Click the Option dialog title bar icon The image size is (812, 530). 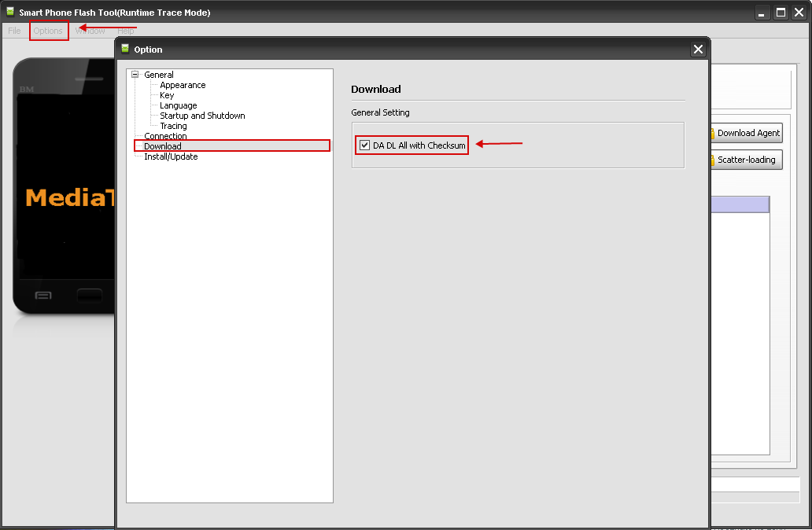coord(125,49)
